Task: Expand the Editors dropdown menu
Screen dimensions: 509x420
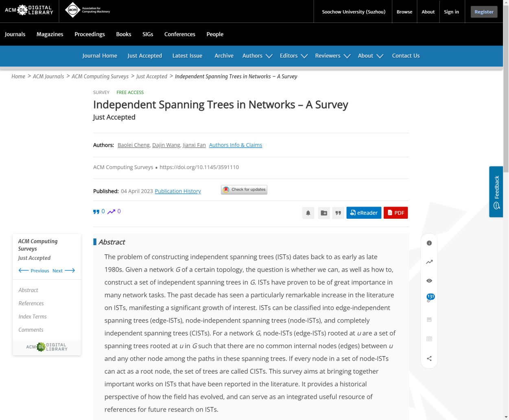Action: [x=293, y=56]
